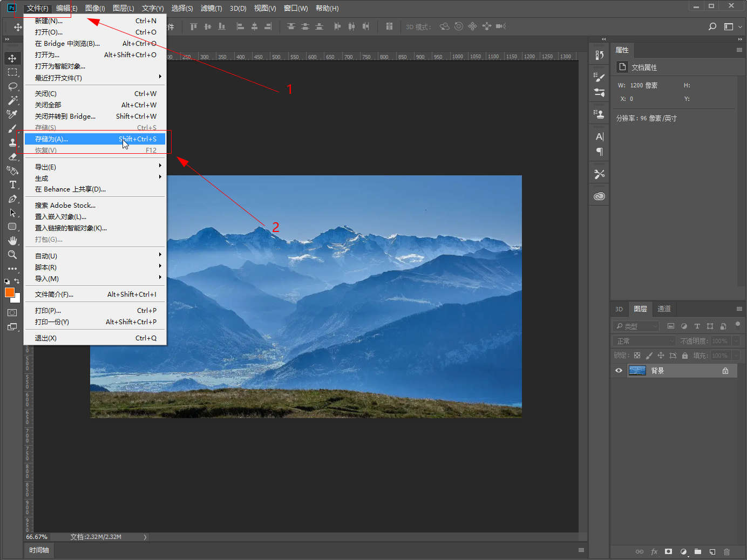This screenshot has height=560, width=747.
Task: Open the Character panel icon
Action: click(599, 136)
